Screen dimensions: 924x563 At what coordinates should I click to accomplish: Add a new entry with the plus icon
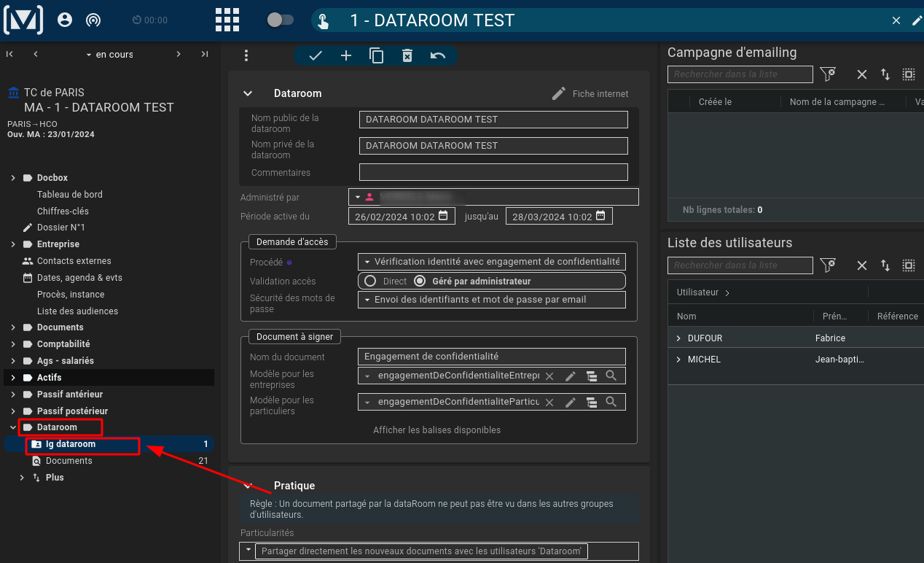[346, 55]
